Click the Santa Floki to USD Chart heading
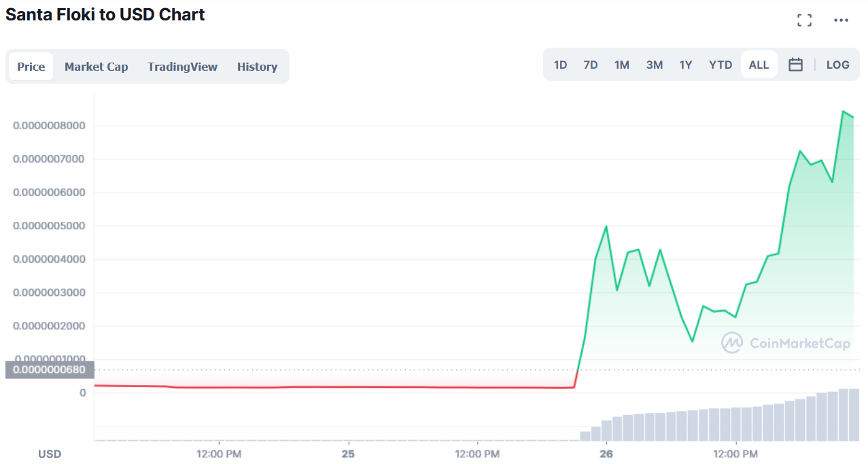This screenshot has width=868, height=464. [x=105, y=14]
